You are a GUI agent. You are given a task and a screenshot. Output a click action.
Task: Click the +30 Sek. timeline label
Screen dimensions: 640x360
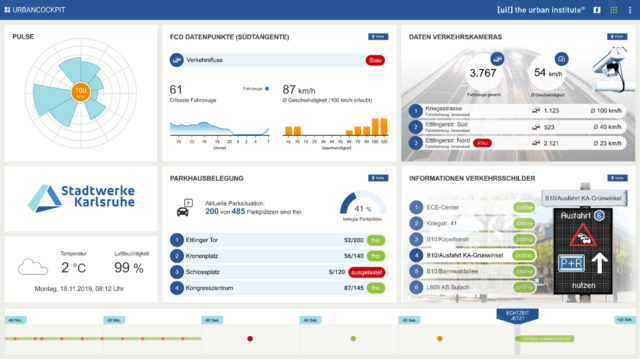(x=624, y=320)
